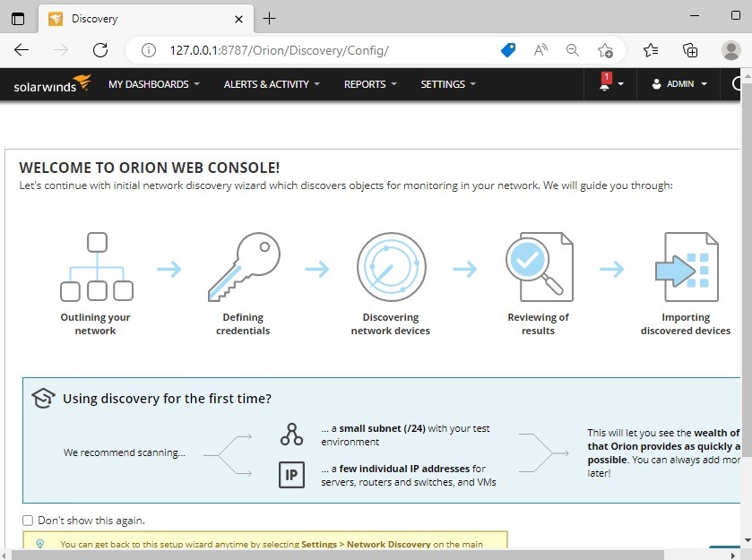The width and height of the screenshot is (752, 560).
Task: Open the browser profile avatar
Action: click(730, 50)
